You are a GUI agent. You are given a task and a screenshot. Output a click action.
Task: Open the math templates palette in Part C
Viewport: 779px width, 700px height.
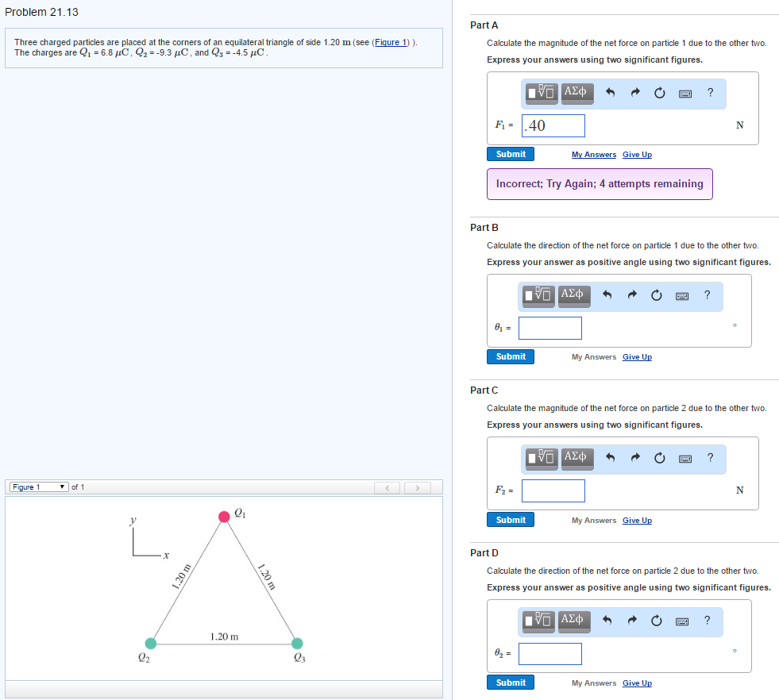(539, 458)
